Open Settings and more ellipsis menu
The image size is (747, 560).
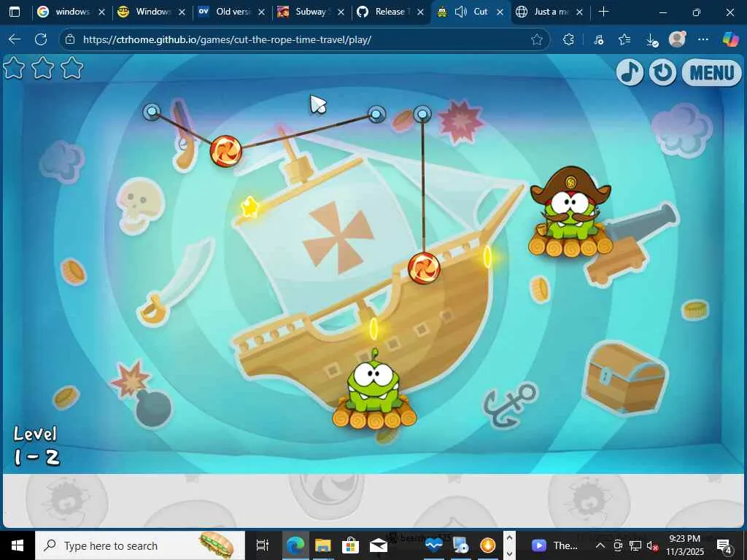(703, 39)
